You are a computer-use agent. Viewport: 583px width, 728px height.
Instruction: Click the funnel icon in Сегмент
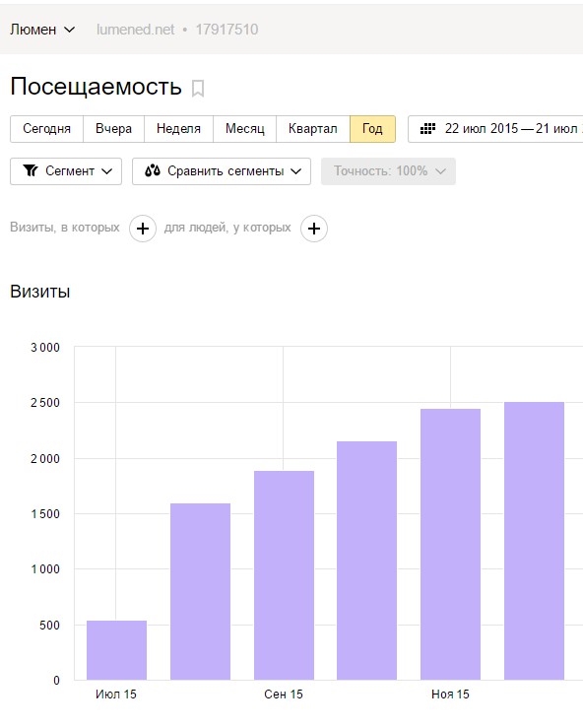click(31, 170)
